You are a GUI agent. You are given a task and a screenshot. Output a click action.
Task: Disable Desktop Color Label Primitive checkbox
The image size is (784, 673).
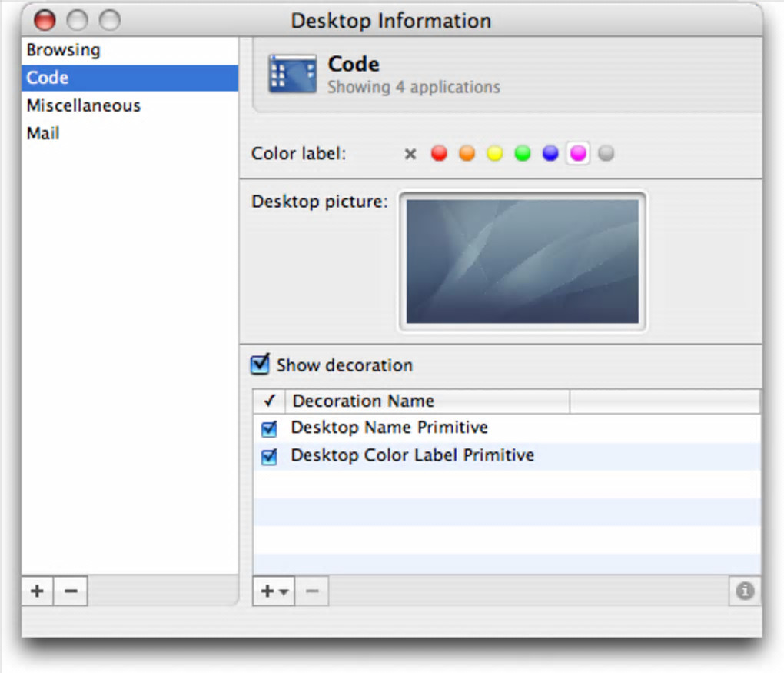(269, 457)
